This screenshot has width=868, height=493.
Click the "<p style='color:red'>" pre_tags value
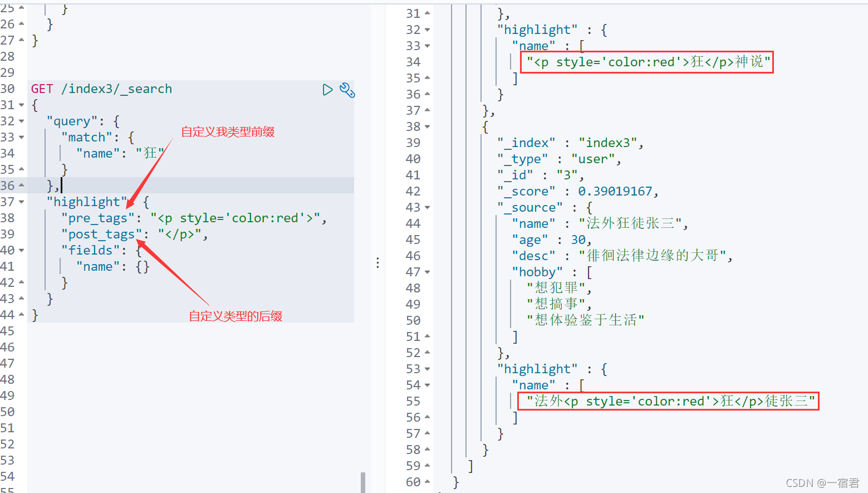[235, 218]
